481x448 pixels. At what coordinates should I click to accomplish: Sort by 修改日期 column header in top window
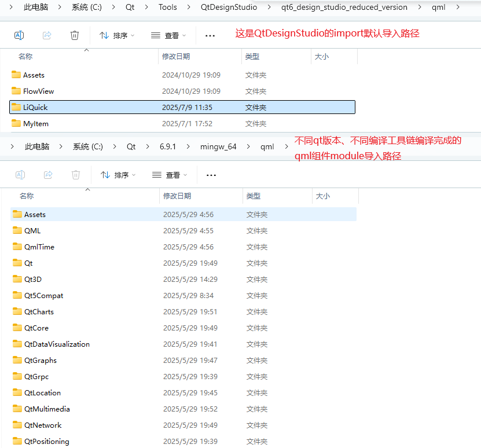click(176, 57)
